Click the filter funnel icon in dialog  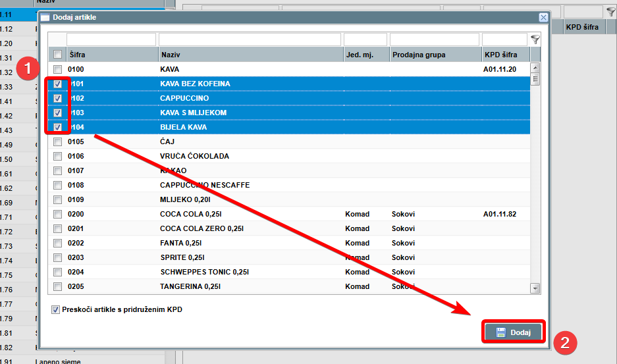click(535, 39)
